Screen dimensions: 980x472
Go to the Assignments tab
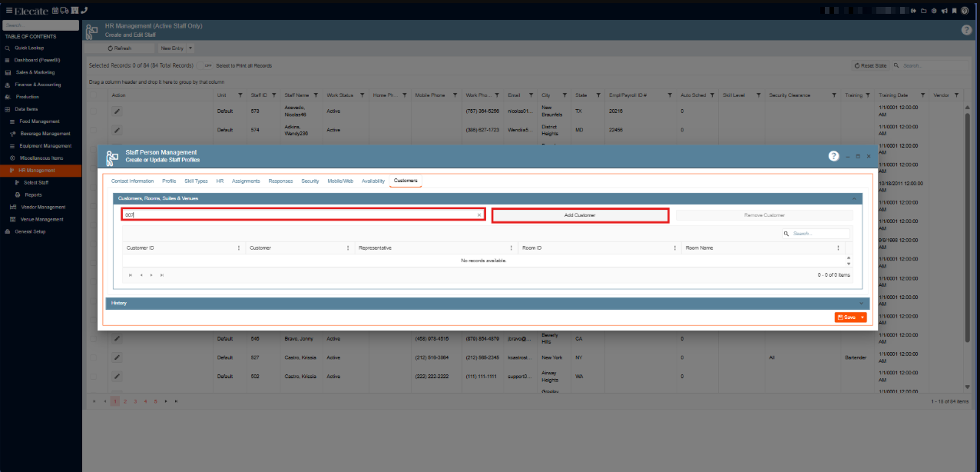(x=246, y=181)
